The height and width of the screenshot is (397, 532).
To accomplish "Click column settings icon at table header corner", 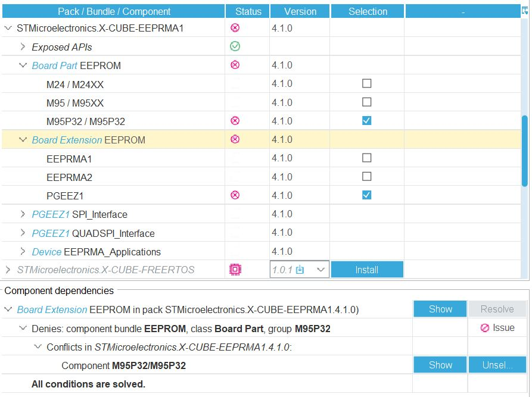I will [x=525, y=11].
